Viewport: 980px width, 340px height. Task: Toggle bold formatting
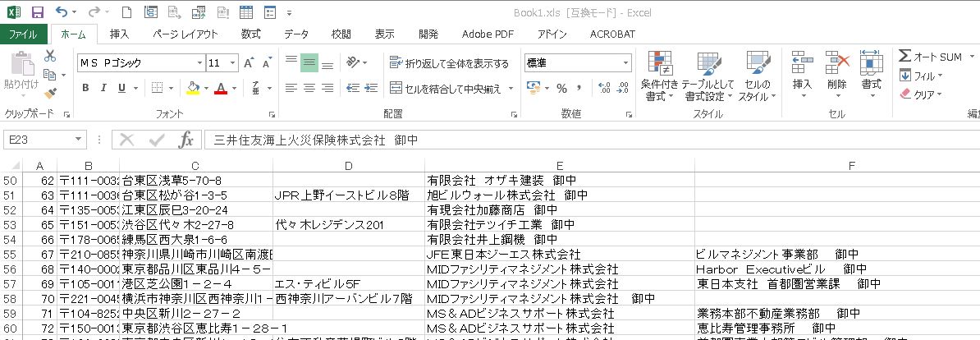click(x=85, y=88)
